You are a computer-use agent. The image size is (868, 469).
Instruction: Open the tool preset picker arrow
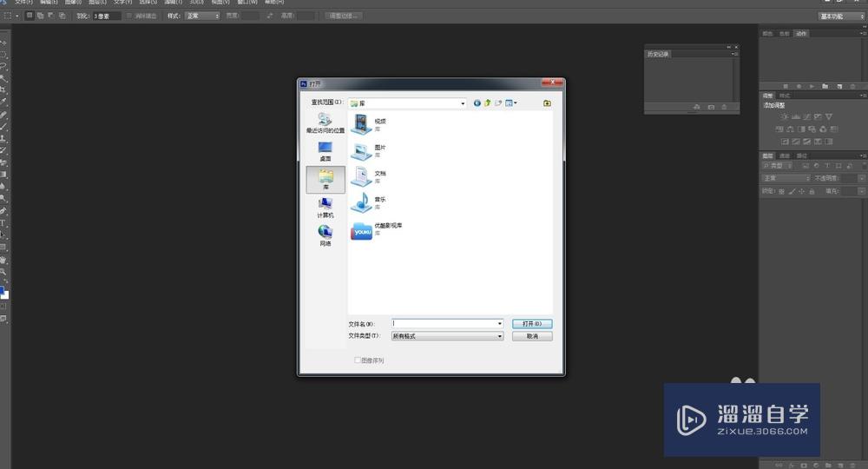point(17,16)
